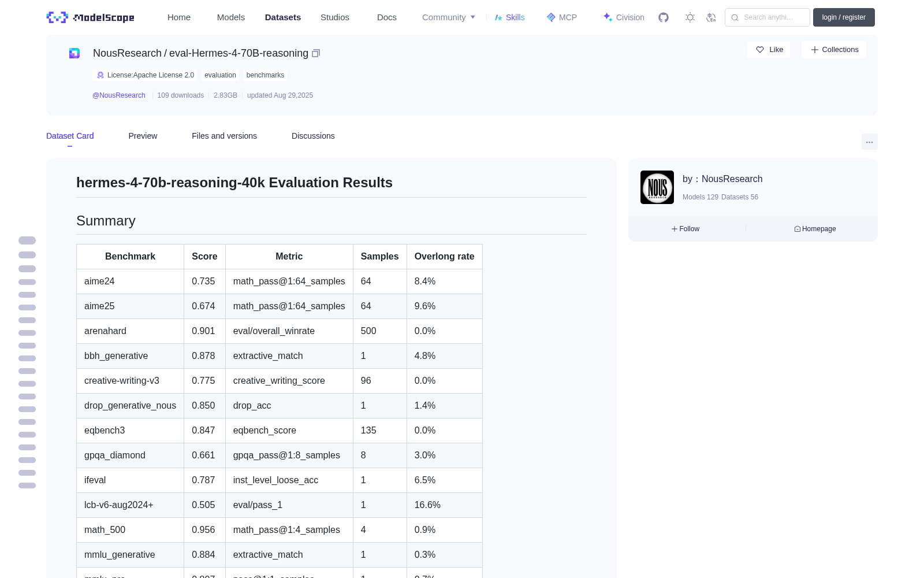Open the three-dot more options menu

tap(869, 142)
